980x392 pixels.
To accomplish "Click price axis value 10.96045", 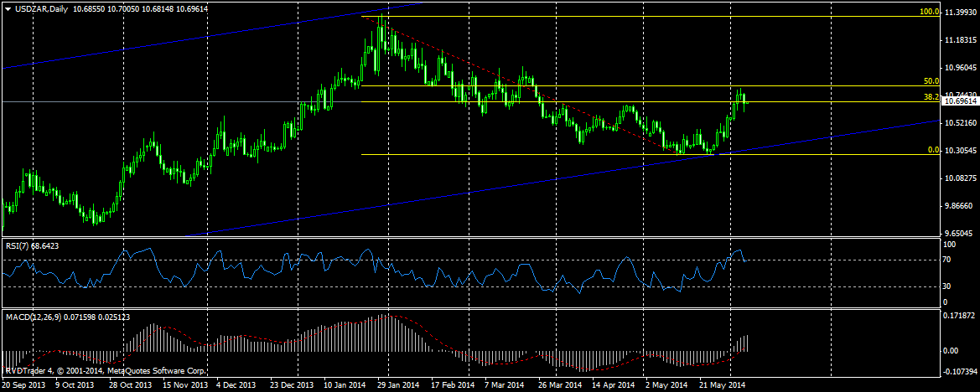I will [962, 67].
